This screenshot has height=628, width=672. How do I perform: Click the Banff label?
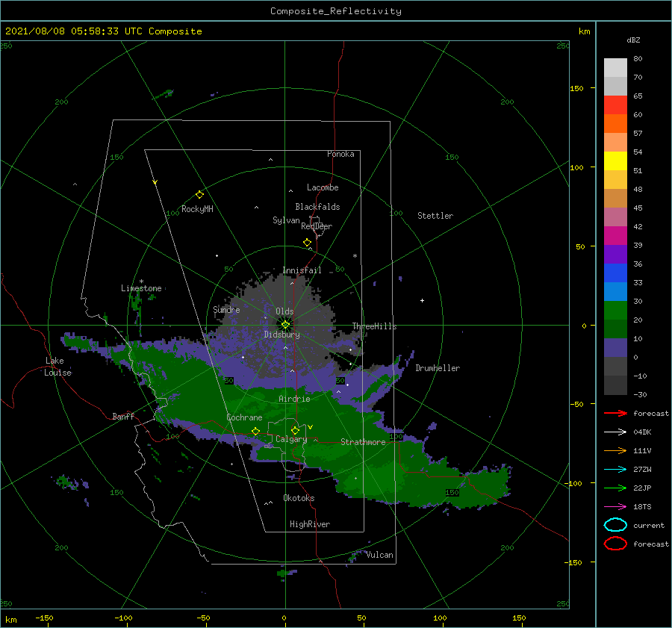[x=123, y=416]
